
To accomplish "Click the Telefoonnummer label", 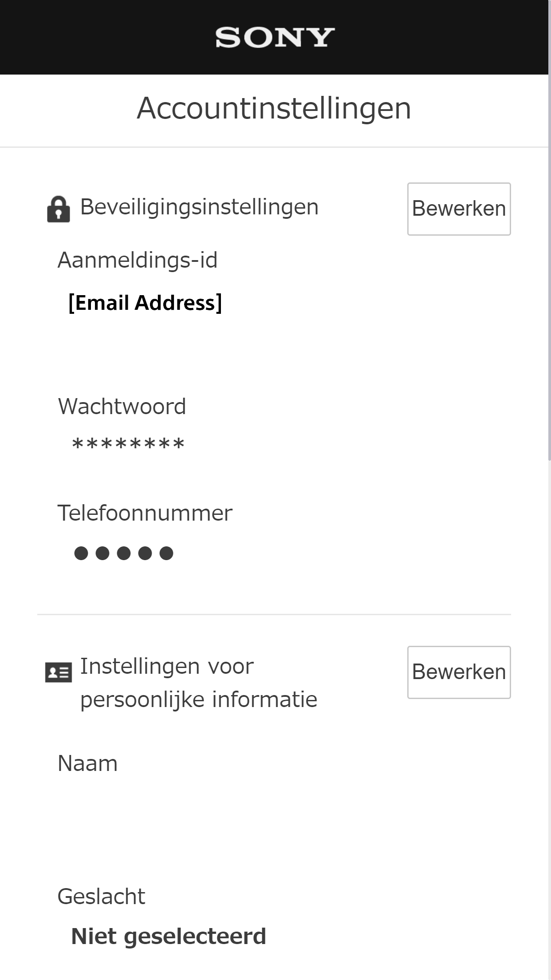I will (x=145, y=513).
